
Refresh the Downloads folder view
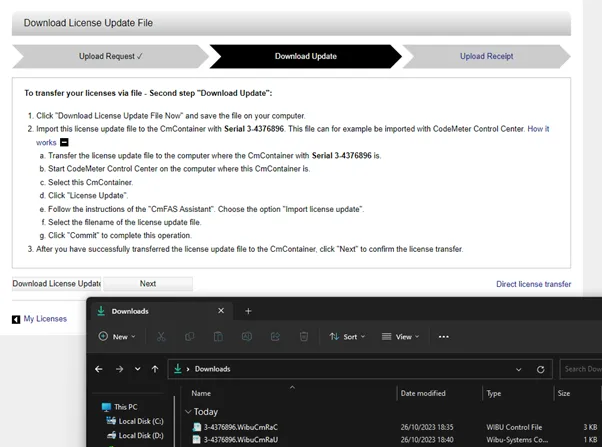coord(541,369)
